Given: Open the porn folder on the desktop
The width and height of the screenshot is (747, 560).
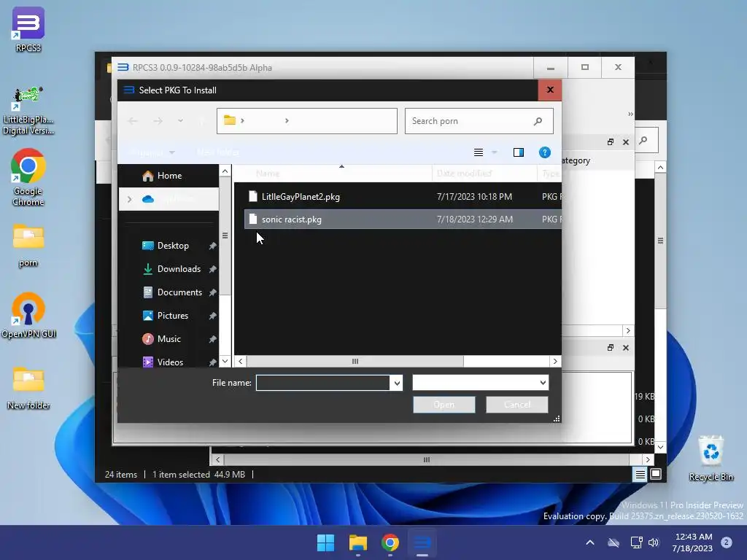Looking at the screenshot, I should (x=28, y=245).
